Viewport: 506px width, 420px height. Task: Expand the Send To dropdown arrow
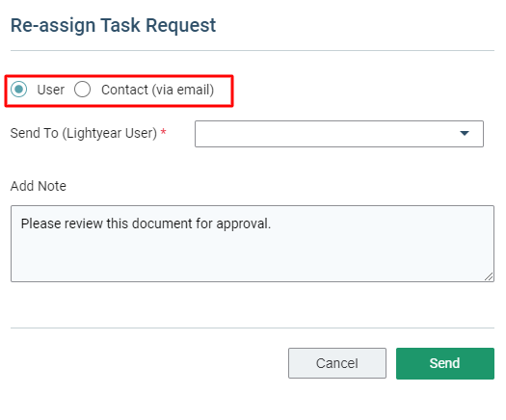[464, 133]
